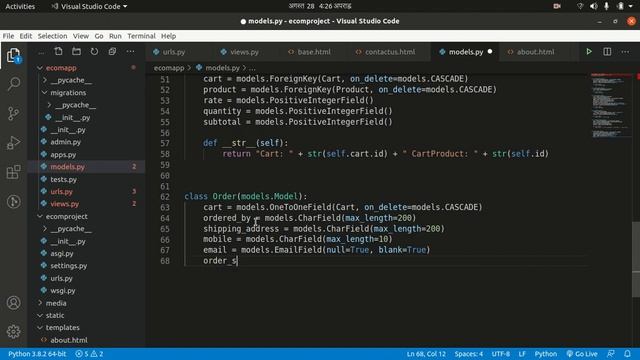Split the editor to the right
Screen dimensions: 640x360
point(607,51)
